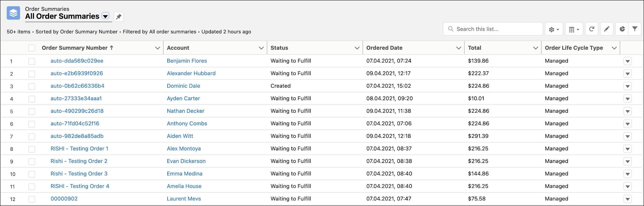Tick the select-all rows checkbox
Viewport: 644px width, 206px height.
click(32, 48)
